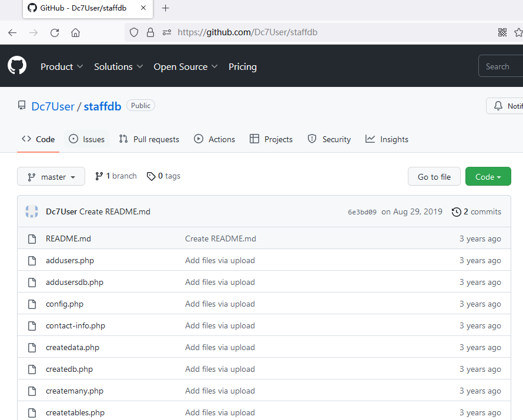Open the staffdb repository link
The image size is (523, 420).
[x=102, y=106]
